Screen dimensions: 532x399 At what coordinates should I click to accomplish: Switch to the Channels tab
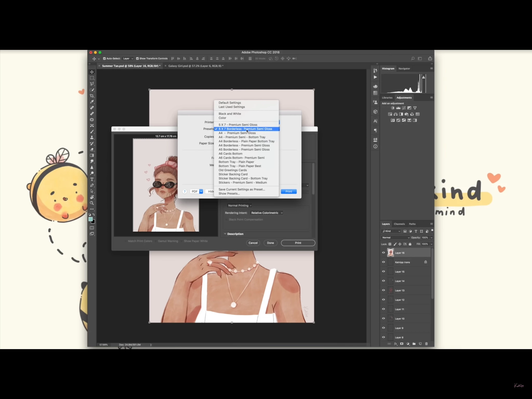point(399,224)
